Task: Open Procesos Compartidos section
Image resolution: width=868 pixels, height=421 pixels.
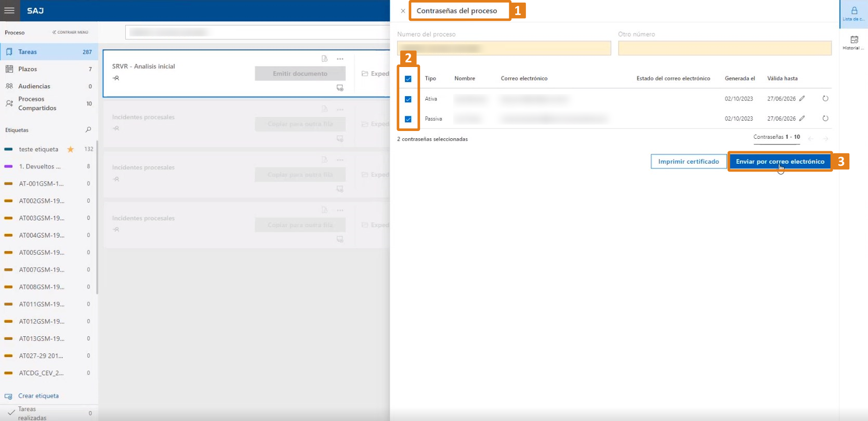Action: coord(49,103)
